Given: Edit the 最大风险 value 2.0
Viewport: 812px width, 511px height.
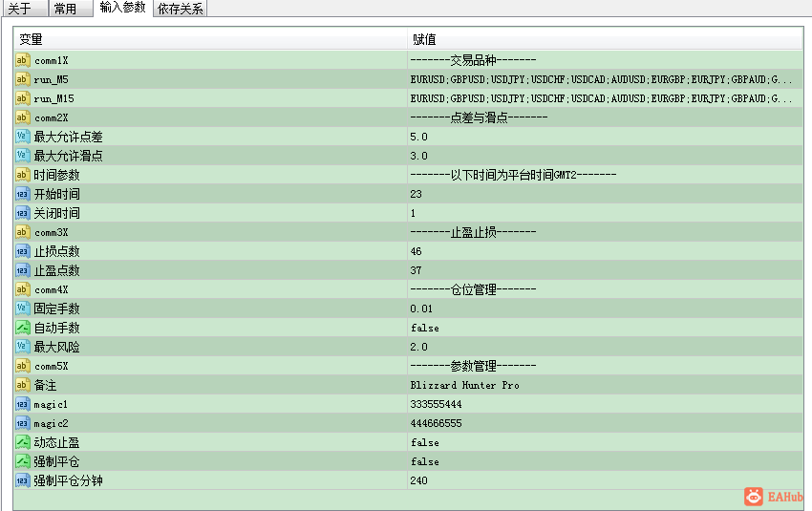Looking at the screenshot, I should [x=419, y=347].
